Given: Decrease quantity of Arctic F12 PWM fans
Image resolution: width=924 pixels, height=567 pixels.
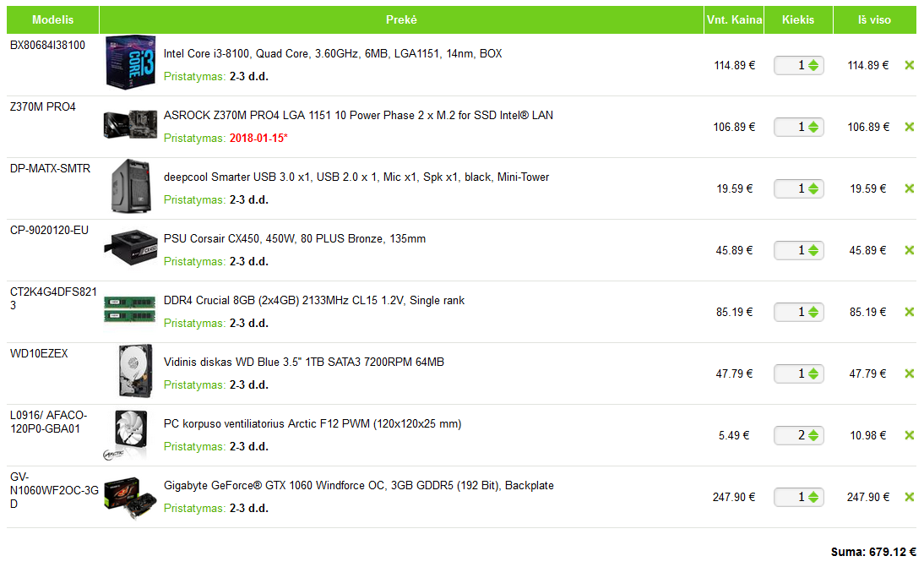Looking at the screenshot, I should (813, 439).
